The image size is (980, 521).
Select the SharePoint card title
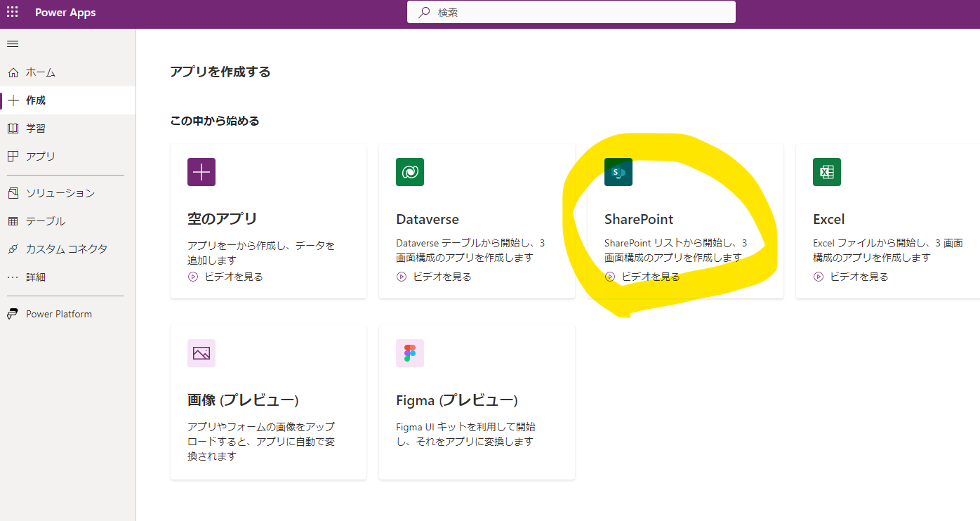coord(639,219)
